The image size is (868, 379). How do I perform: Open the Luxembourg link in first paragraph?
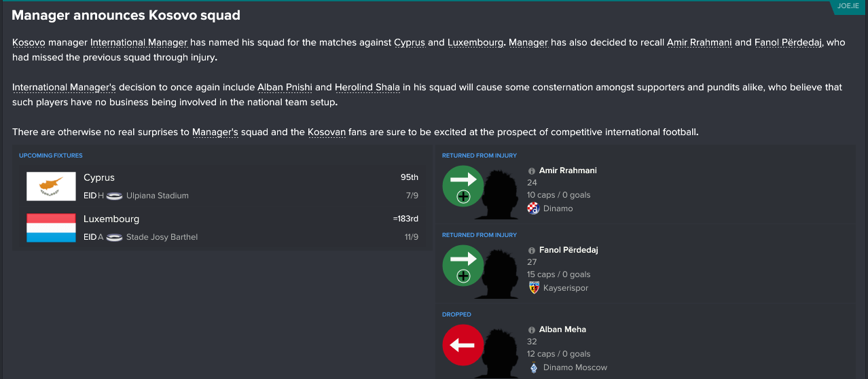click(475, 42)
